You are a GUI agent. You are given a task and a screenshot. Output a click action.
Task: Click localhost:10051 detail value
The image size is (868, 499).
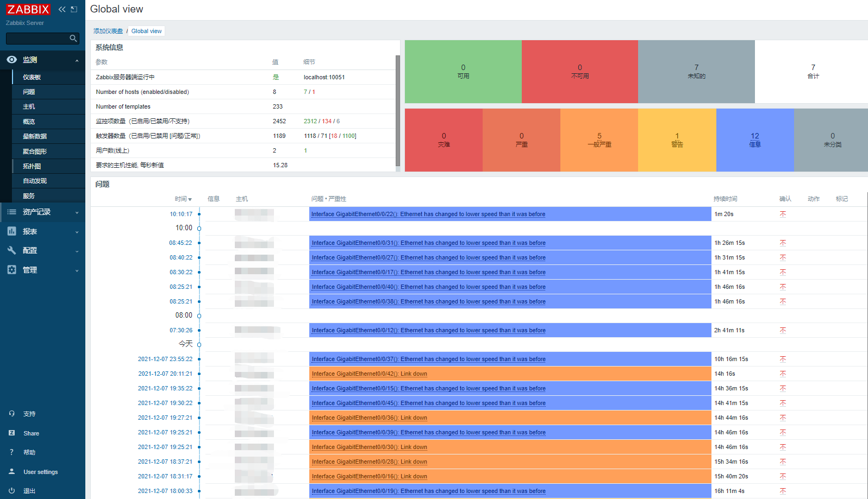(324, 77)
